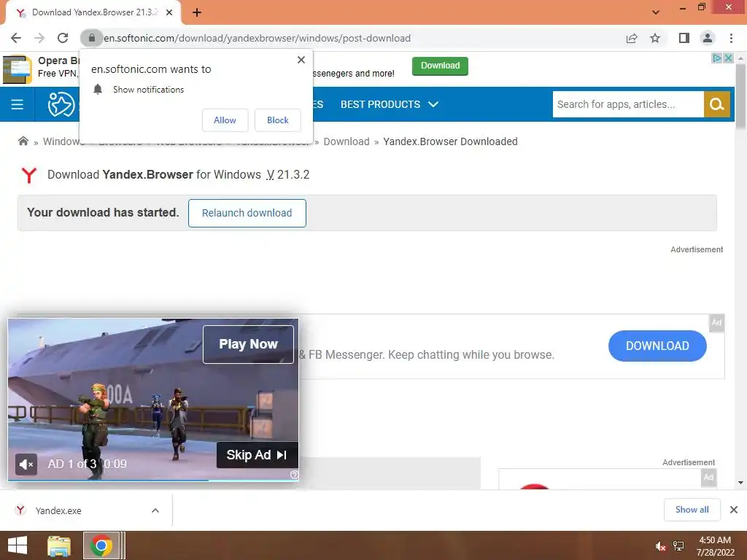Click the green Opera Download ad button

pos(440,66)
